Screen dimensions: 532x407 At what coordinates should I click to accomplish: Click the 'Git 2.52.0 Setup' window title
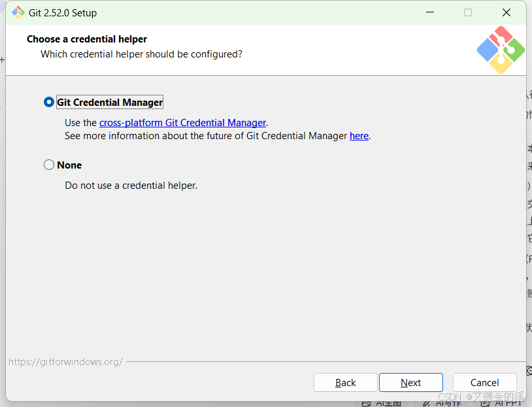tap(63, 13)
